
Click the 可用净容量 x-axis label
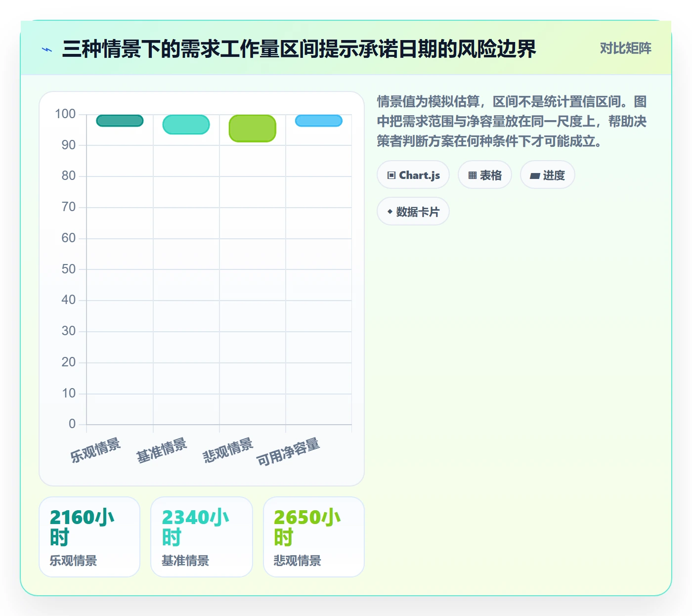288,452
